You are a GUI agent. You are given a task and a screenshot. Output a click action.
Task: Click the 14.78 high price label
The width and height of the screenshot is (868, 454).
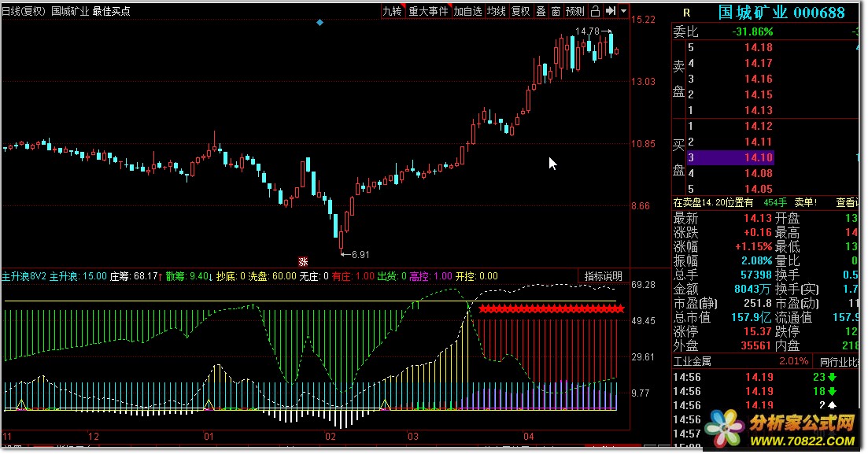[587, 31]
